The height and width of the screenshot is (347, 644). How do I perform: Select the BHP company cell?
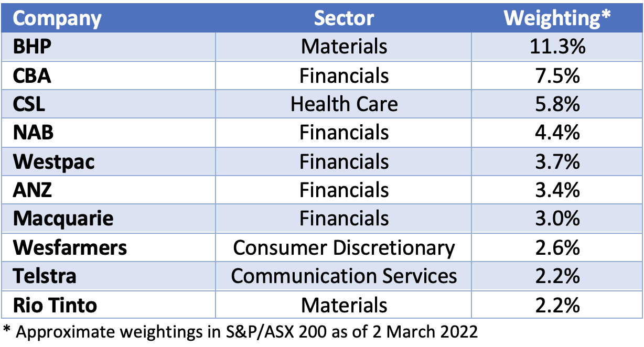pyautogui.click(x=33, y=47)
